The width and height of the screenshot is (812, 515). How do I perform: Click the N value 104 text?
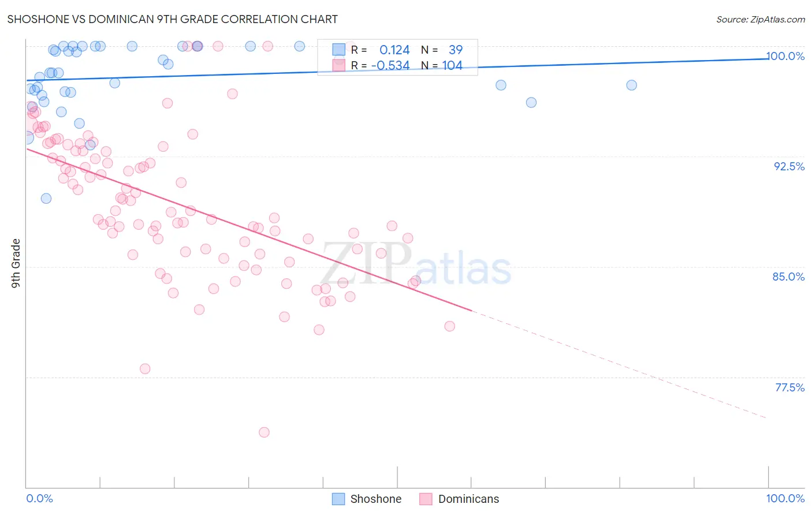pos(452,65)
